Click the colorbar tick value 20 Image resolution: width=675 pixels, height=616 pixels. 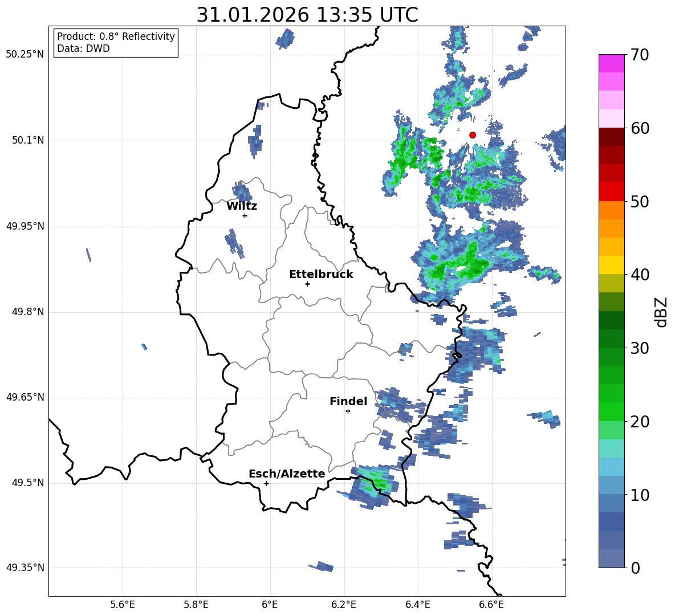tap(640, 422)
